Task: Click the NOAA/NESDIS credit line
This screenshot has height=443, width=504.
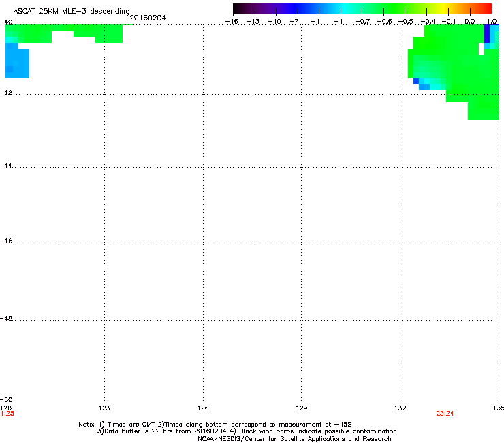Action: coord(294,439)
